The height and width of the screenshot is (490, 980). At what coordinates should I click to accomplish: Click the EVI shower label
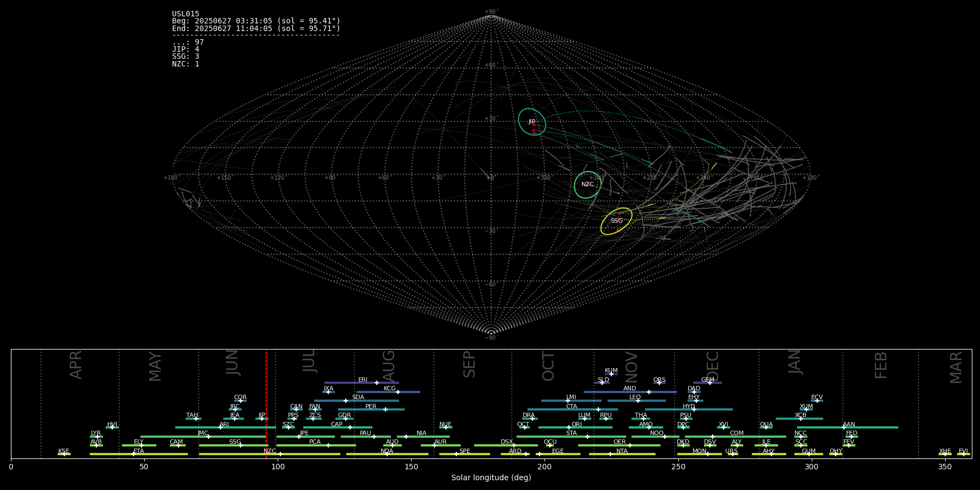963,451
